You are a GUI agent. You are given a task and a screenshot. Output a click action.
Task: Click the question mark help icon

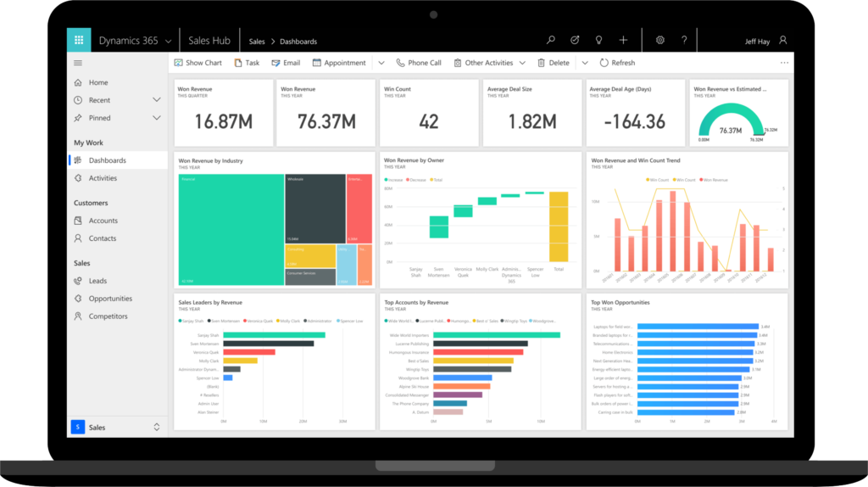click(x=684, y=40)
